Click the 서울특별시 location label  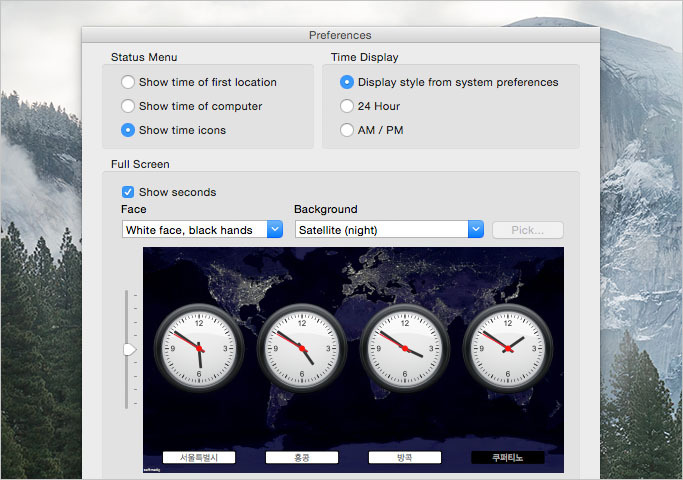coord(199,457)
